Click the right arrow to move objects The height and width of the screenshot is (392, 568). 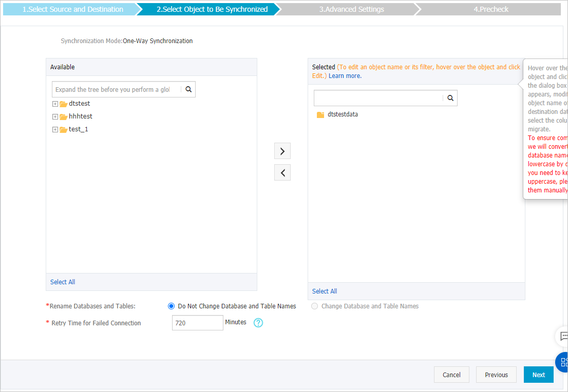[282, 151]
